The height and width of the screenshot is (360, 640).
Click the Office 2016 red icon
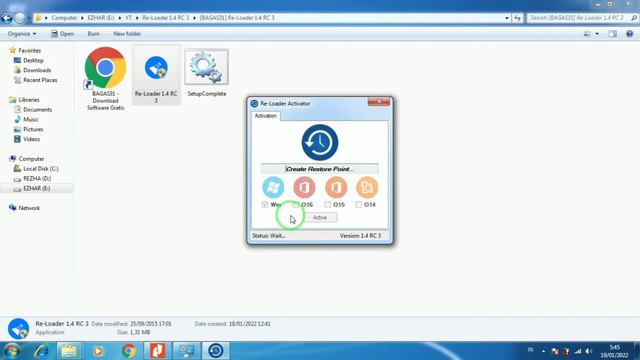click(304, 187)
